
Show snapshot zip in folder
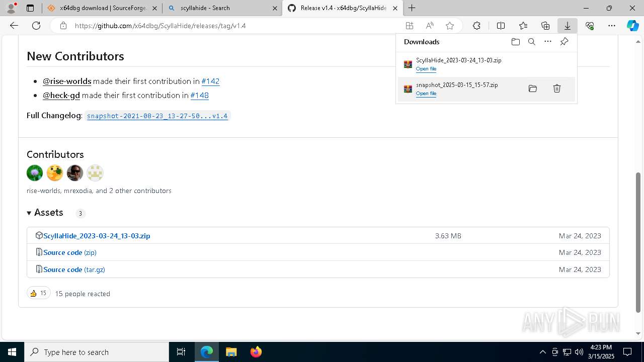tap(533, 88)
